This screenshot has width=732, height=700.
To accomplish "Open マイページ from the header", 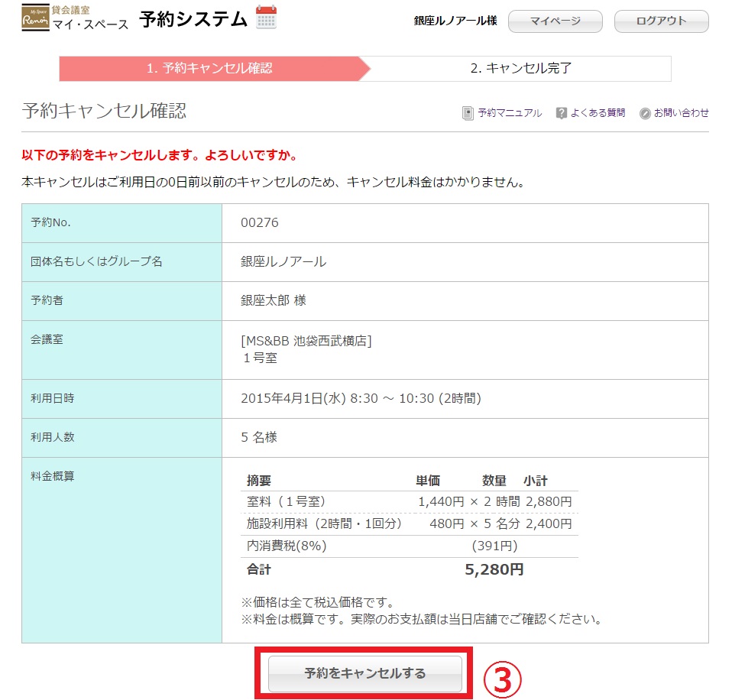I will pyautogui.click(x=555, y=21).
